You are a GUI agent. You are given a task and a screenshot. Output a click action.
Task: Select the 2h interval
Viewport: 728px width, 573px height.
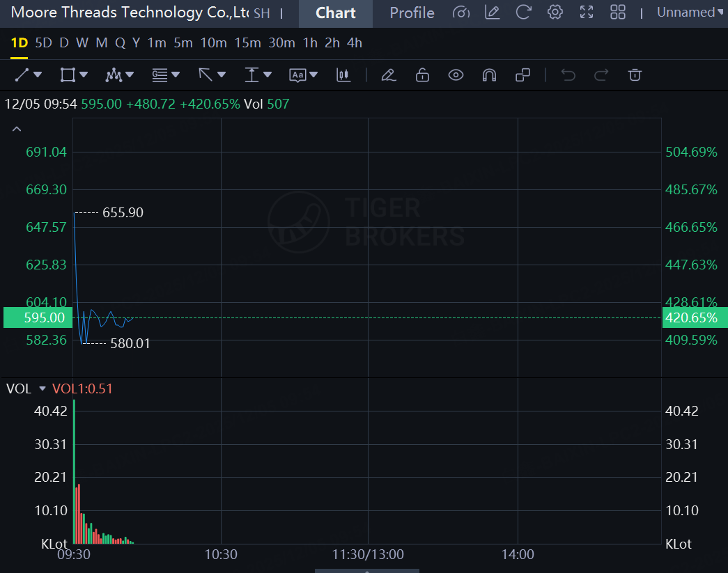point(332,43)
